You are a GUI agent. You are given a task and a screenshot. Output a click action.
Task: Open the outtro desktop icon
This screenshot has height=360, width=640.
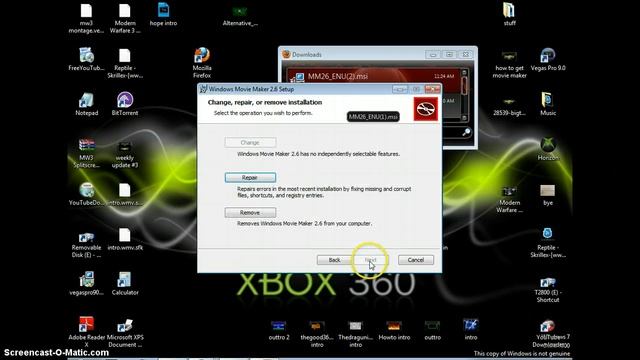coord(432,326)
